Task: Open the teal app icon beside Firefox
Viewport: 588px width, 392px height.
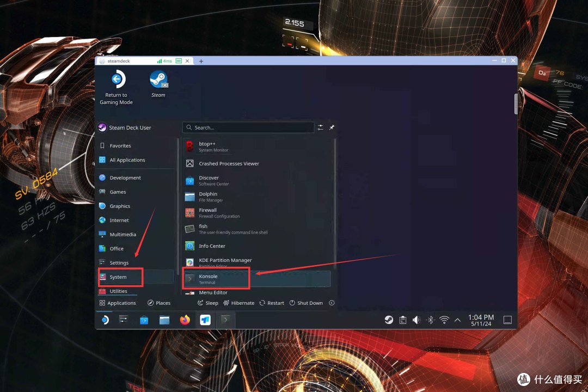Action: [x=205, y=320]
